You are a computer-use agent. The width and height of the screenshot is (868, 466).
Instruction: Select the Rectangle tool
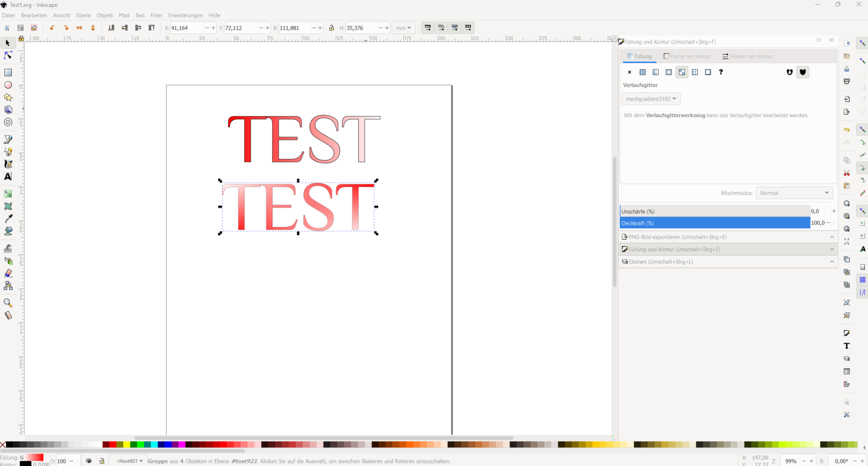click(x=8, y=73)
